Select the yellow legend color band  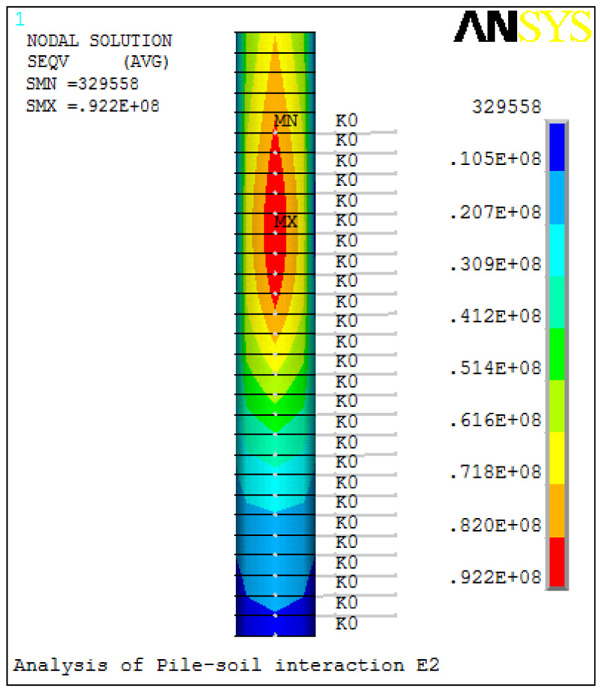[x=557, y=458]
